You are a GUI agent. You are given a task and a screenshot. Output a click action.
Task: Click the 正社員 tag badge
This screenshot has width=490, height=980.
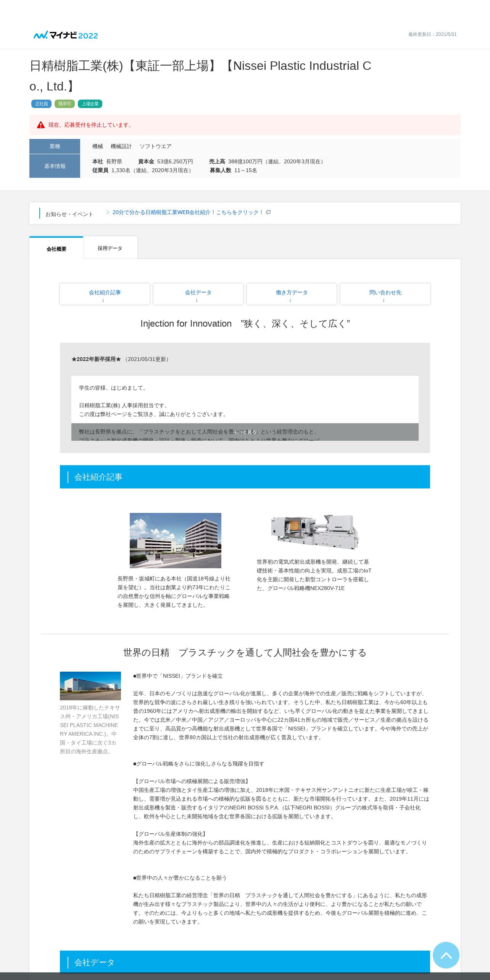click(x=41, y=104)
